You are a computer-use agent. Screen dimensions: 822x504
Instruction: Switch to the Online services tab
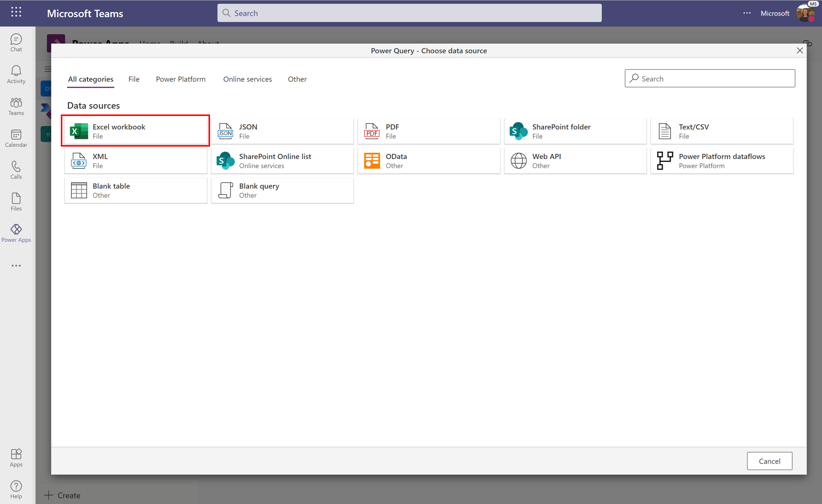coord(247,78)
